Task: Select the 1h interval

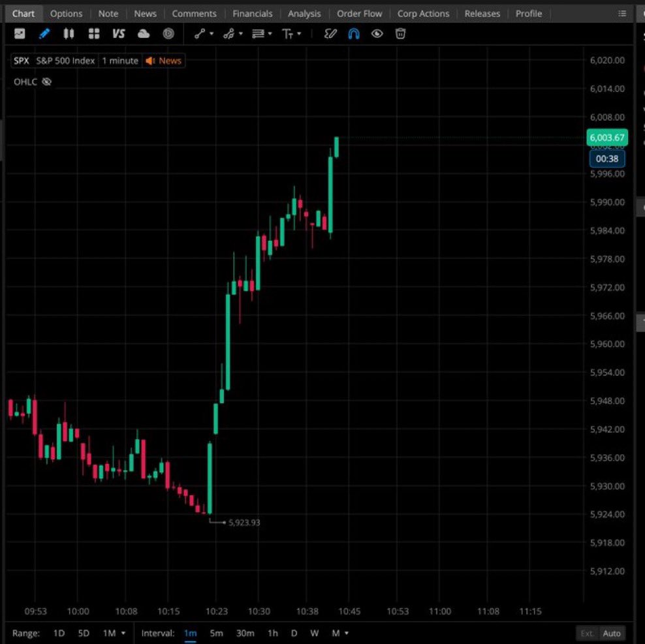Action: coord(273,633)
